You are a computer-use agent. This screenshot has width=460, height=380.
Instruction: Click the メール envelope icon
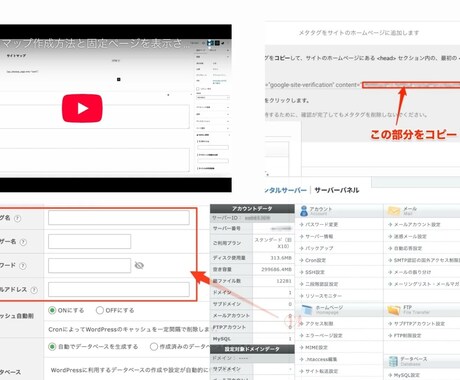click(393, 211)
